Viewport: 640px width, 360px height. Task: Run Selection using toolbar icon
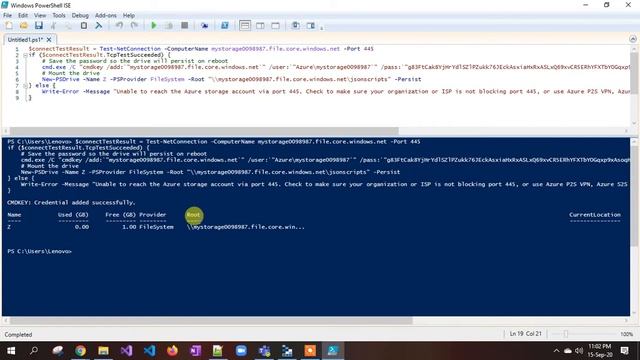[x=169, y=25]
